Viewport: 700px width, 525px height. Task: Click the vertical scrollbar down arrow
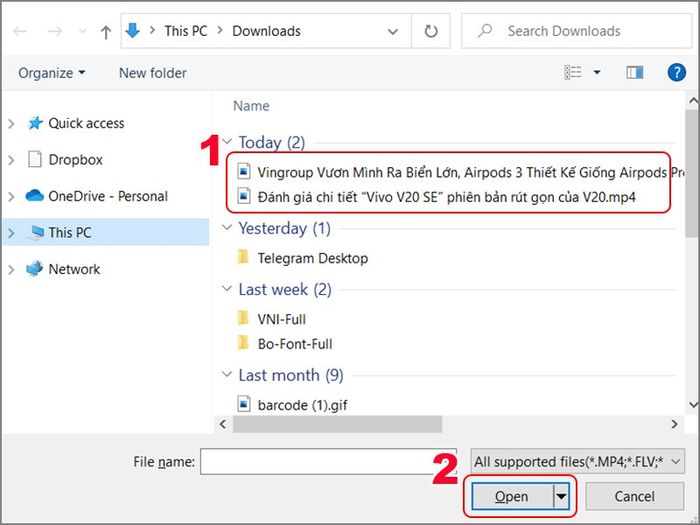point(693,405)
